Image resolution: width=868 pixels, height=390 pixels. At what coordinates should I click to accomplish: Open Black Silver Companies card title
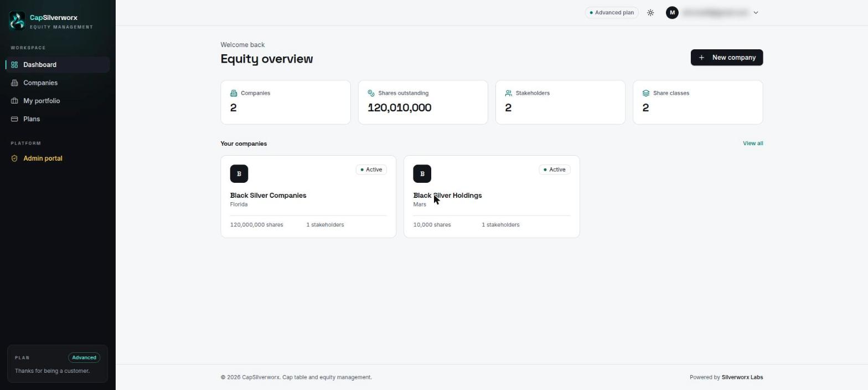coord(268,196)
